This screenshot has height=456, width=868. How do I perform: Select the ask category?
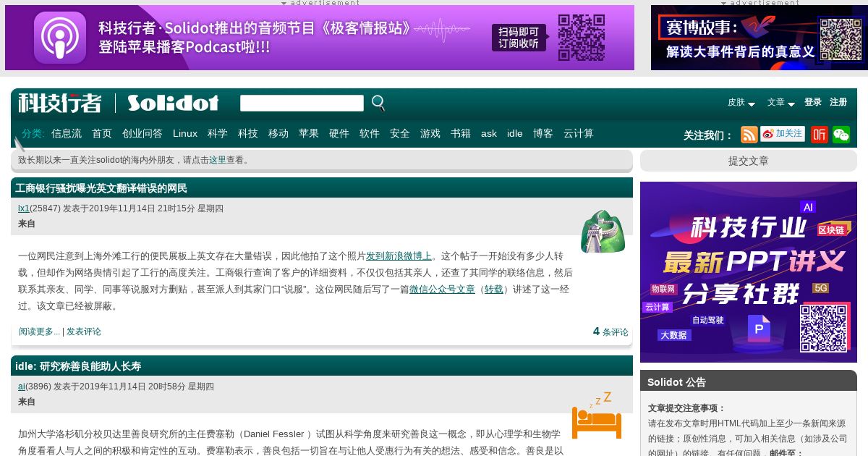[489, 134]
